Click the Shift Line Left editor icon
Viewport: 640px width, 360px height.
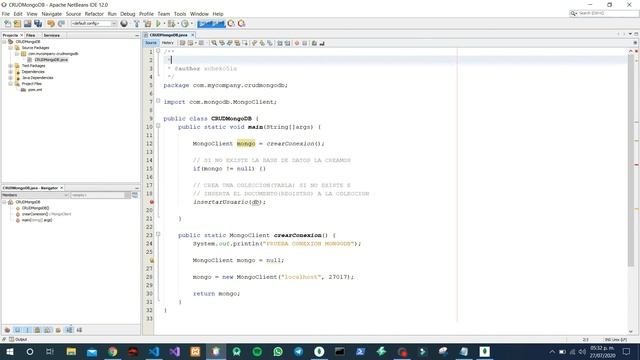pyautogui.click(x=280, y=43)
